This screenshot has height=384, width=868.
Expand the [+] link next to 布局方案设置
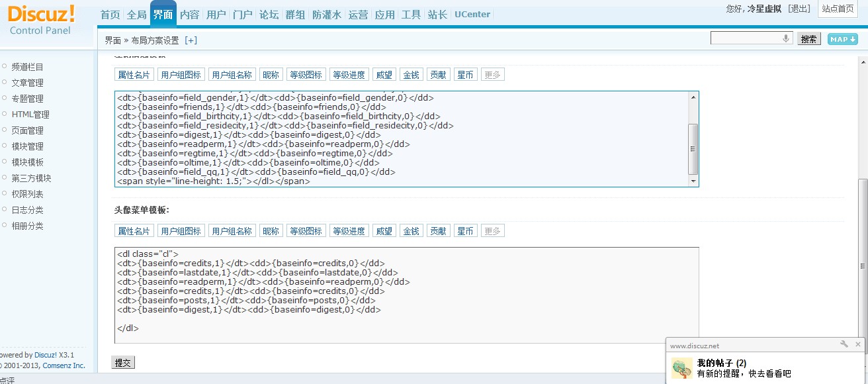[191, 40]
